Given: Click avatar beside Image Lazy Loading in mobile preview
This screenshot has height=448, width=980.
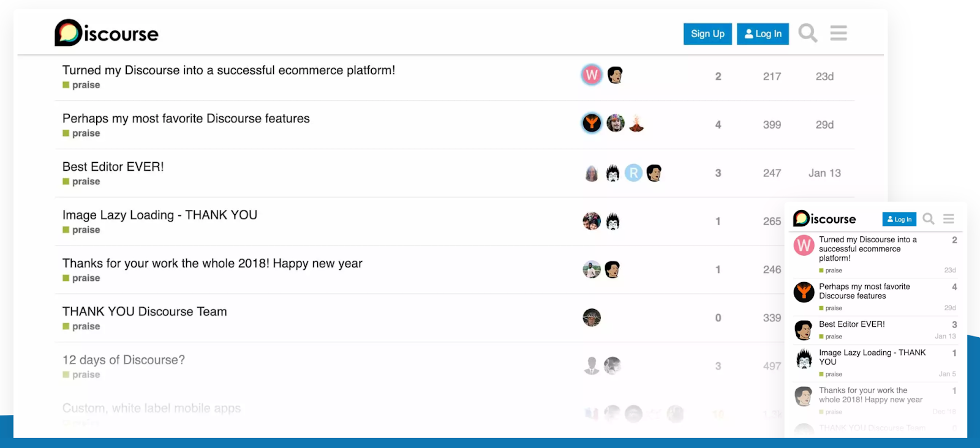Looking at the screenshot, I should coord(804,359).
